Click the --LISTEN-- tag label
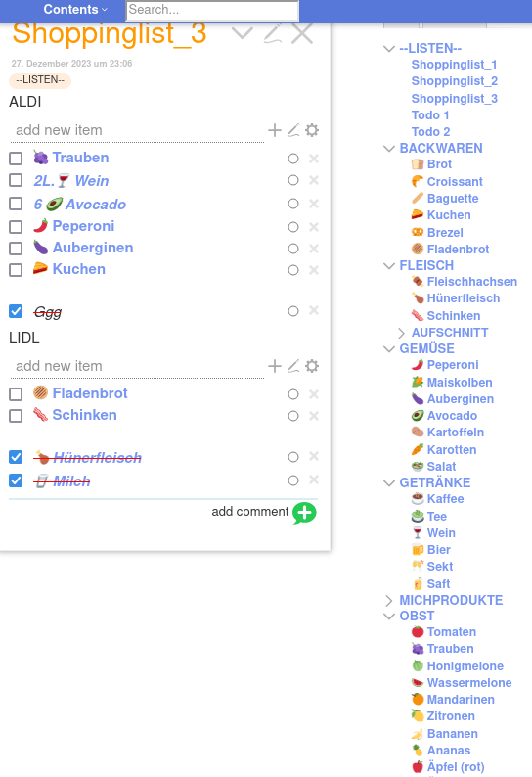Viewport: 532px width, 777px height. coord(40,80)
